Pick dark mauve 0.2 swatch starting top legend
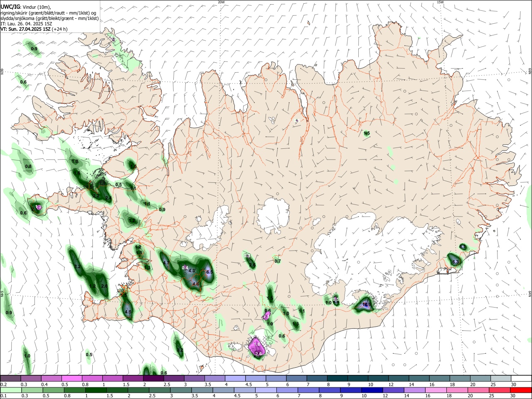 (10, 378)
